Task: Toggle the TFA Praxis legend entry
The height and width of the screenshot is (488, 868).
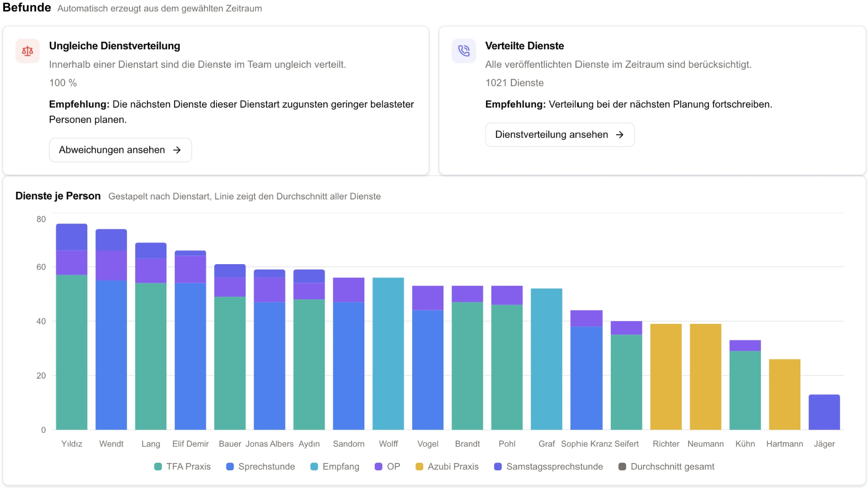Action: point(183,467)
